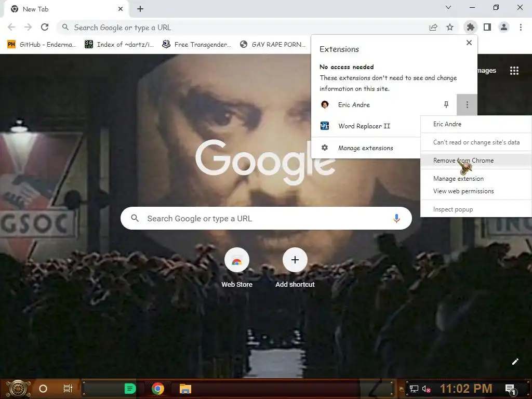Start voice search with microphone
Screen dimensions: 532x399
[x=396, y=219]
